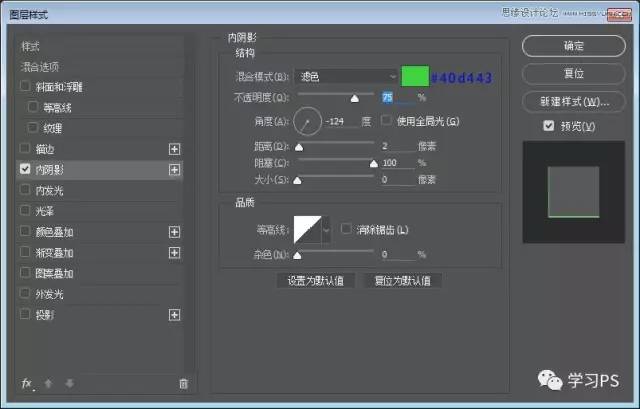The height and width of the screenshot is (409, 640).
Task: Click the plus icon next to 投影
Action: (175, 315)
